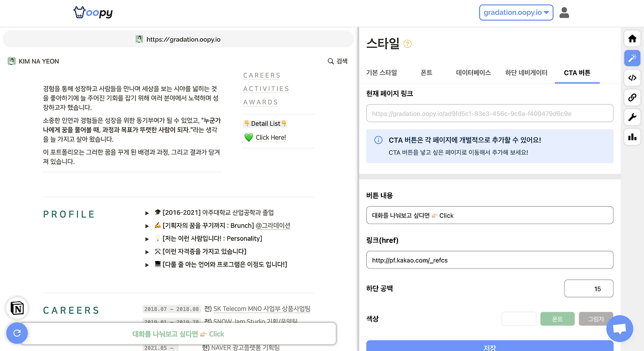Open the wrench settings icon in sidebar
This screenshot has height=351, width=644.
(632, 117)
